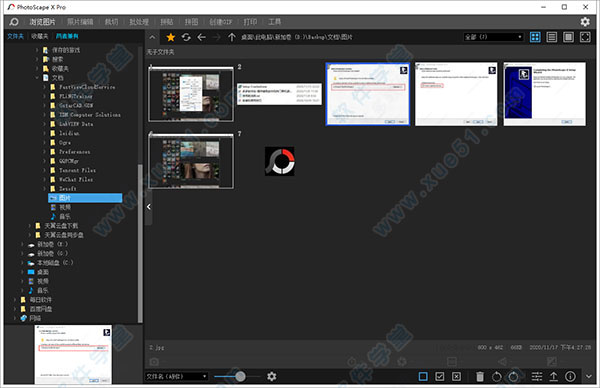Switch to the 文件夹 folder panel tab

tap(15, 36)
